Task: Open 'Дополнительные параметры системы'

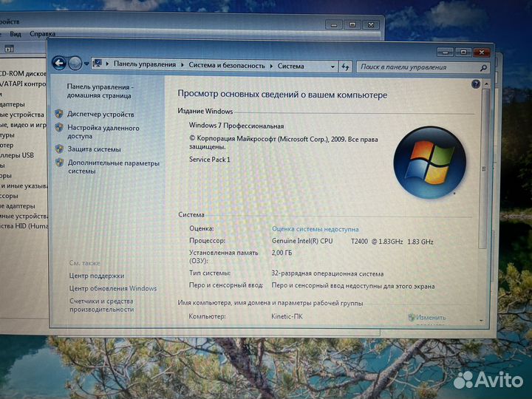Action: (113, 167)
